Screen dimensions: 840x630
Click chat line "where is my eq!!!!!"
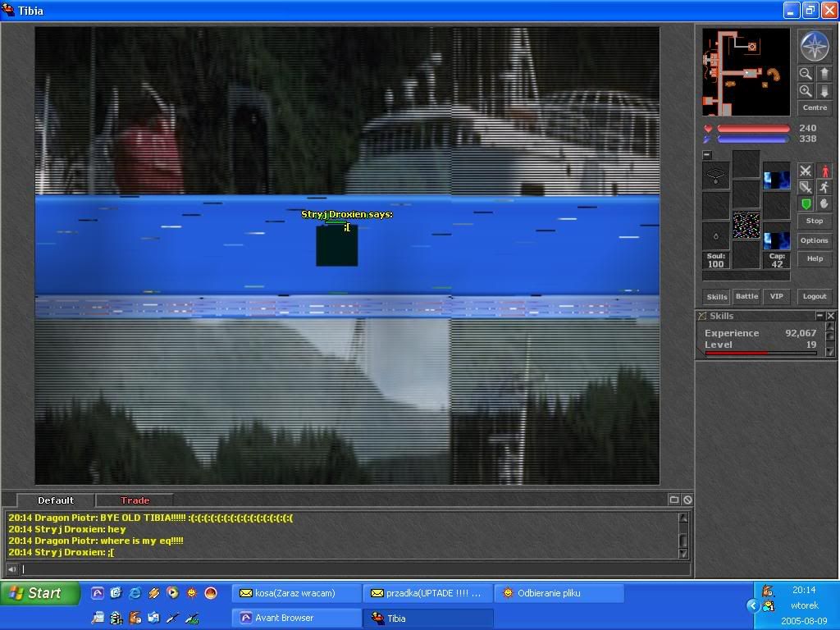click(x=96, y=541)
